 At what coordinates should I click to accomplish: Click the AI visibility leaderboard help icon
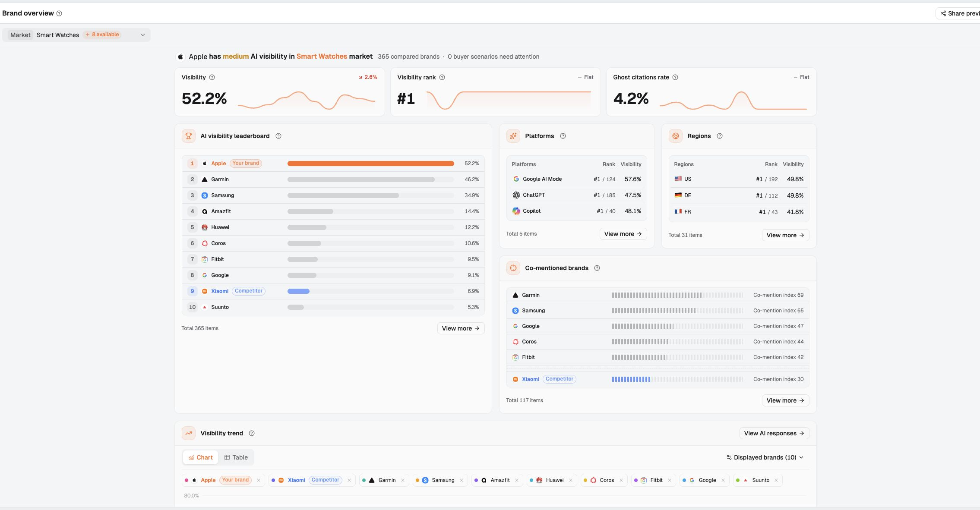pos(278,136)
